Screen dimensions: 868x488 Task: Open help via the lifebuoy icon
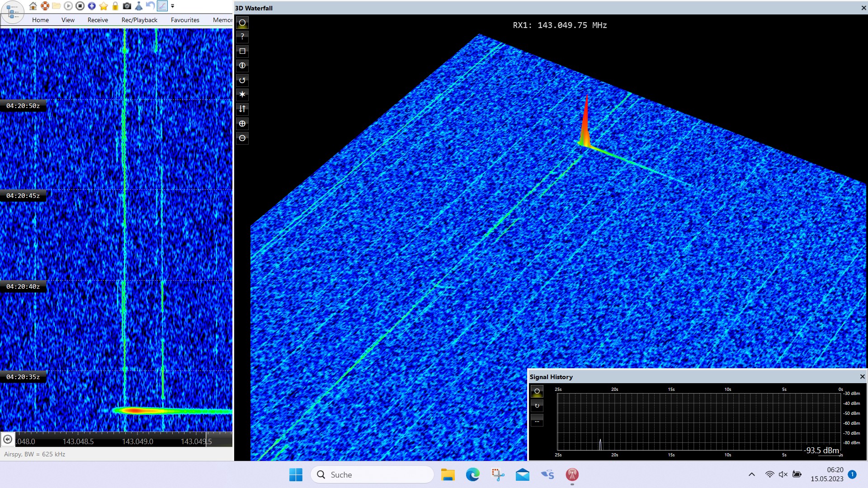tap(45, 6)
